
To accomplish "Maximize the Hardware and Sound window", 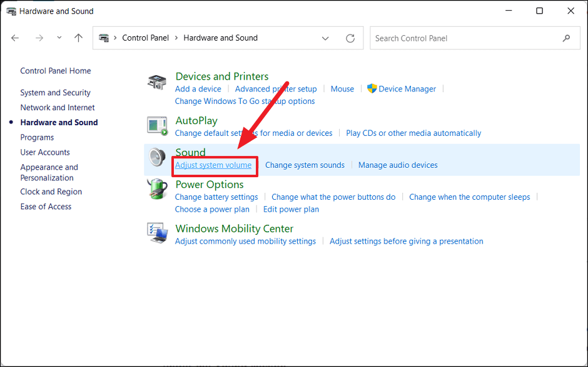I will [539, 11].
